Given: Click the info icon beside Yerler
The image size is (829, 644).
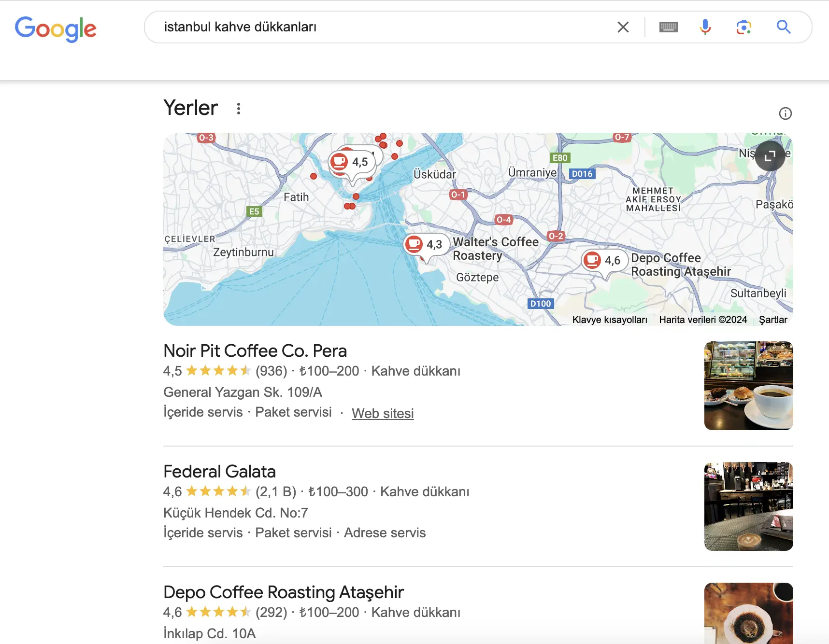Looking at the screenshot, I should pos(786,113).
